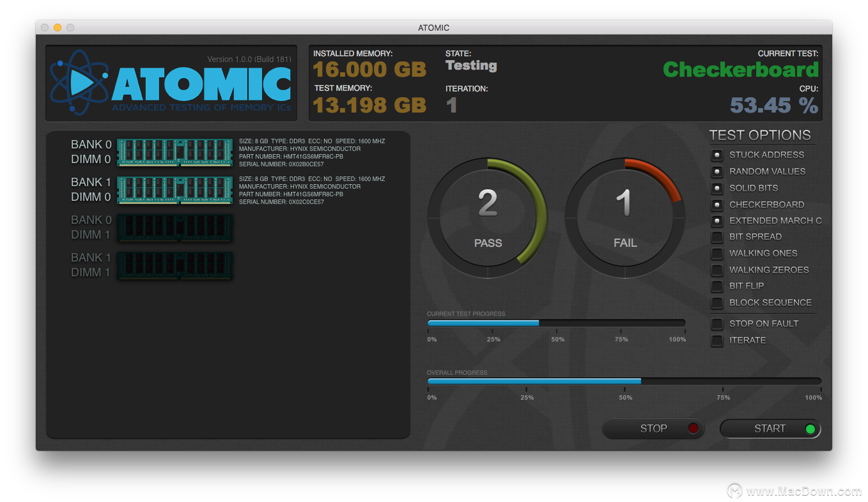Click the current test progress bar
Image resolution: width=868 pixels, height=502 pixels.
coord(556,323)
